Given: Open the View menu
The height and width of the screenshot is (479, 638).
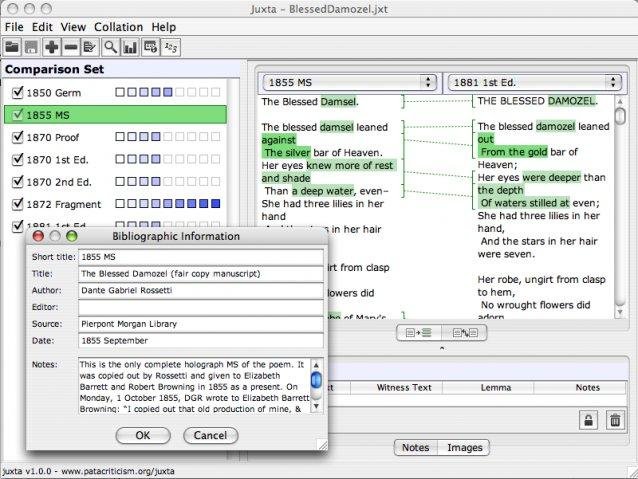Looking at the screenshot, I should point(73,27).
